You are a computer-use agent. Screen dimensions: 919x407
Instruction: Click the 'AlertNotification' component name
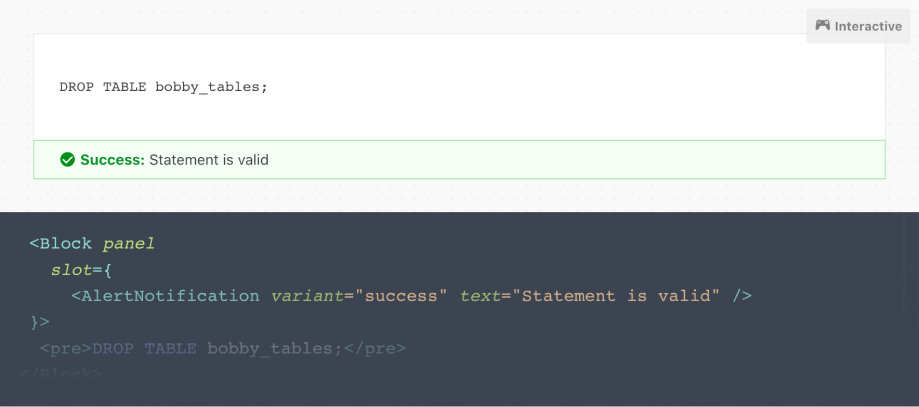[170, 296]
